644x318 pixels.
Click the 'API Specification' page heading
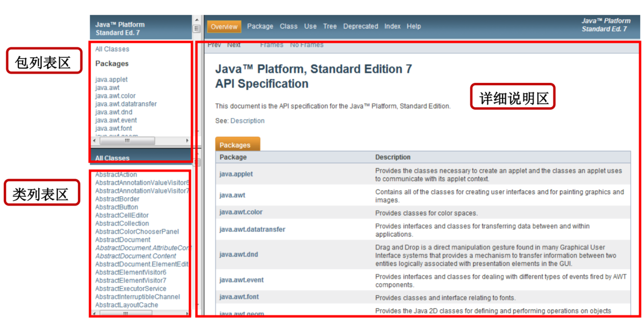(x=262, y=83)
